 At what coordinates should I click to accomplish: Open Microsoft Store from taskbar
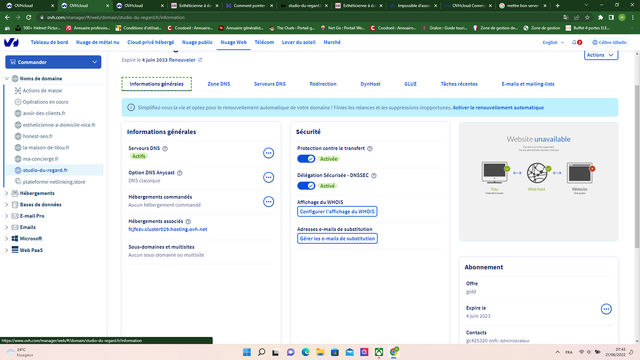[x=335, y=352]
